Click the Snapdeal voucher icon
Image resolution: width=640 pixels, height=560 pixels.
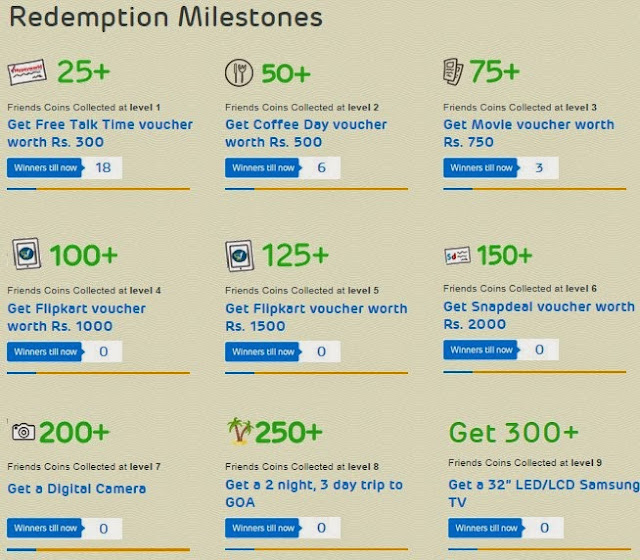[x=457, y=255]
